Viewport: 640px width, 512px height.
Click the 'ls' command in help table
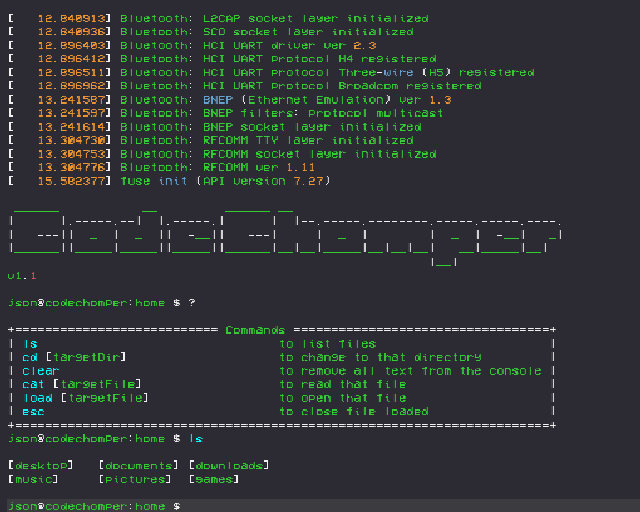click(30, 344)
